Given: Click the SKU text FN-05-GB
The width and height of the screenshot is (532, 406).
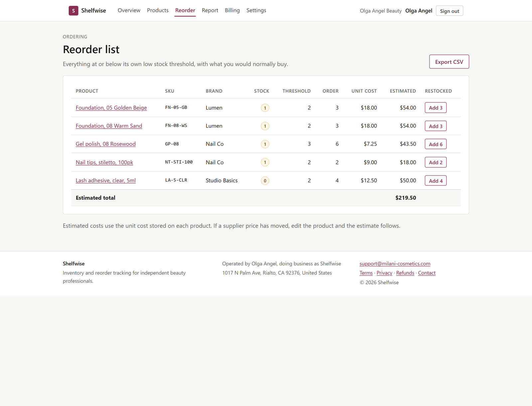Looking at the screenshot, I should click(176, 107).
